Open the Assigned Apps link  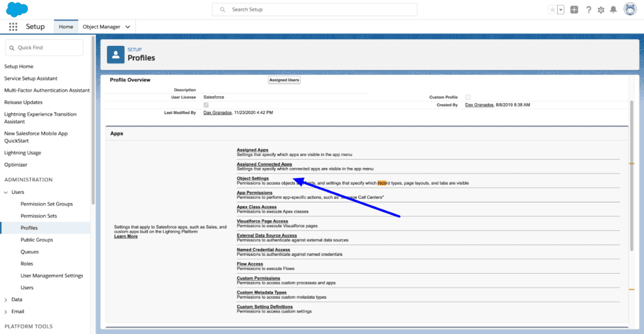click(253, 150)
